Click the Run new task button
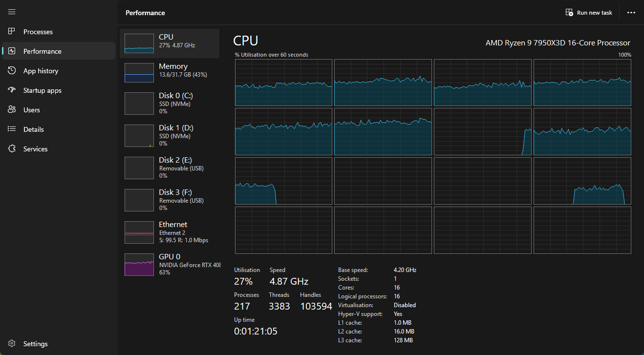This screenshot has width=644, height=355. click(x=589, y=13)
